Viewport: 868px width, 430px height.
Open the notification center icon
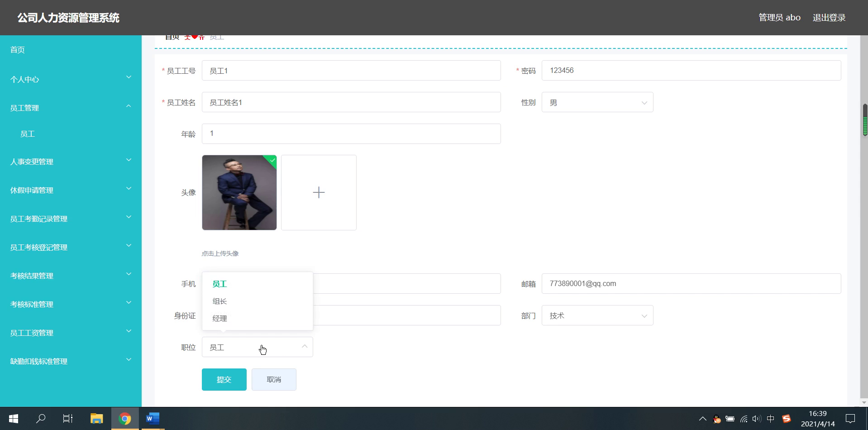850,419
